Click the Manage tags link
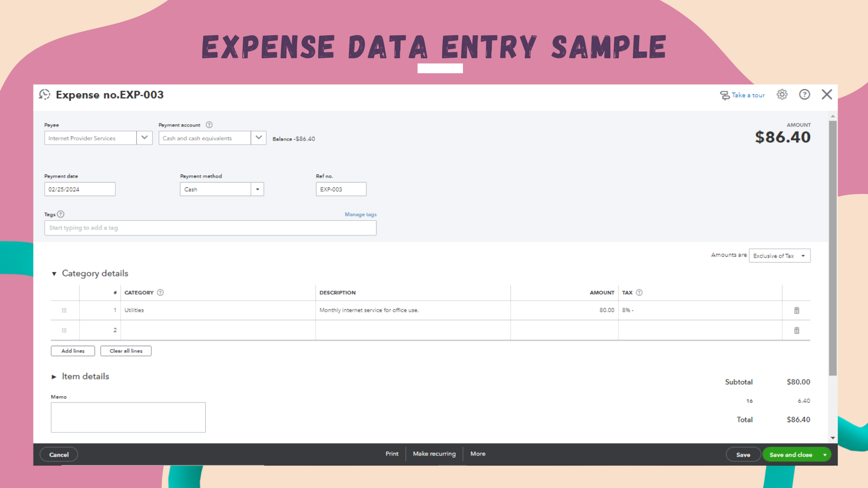Screen dimensions: 868x488 (360, 215)
